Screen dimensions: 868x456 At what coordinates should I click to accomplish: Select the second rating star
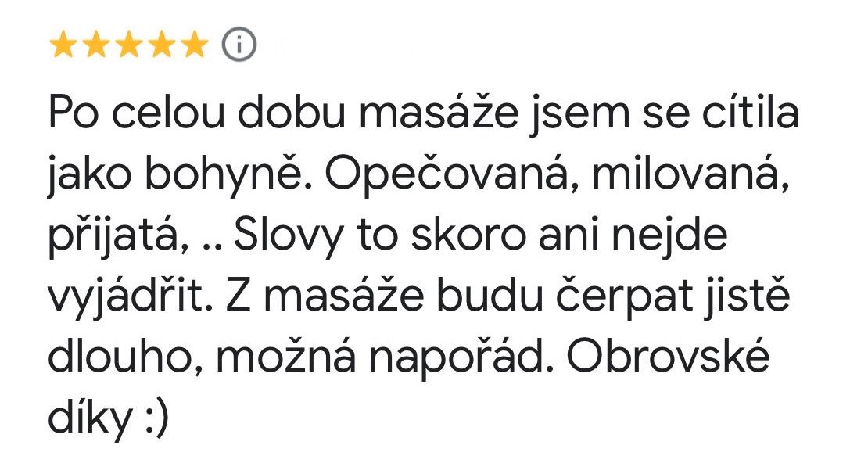pyautogui.click(x=95, y=46)
